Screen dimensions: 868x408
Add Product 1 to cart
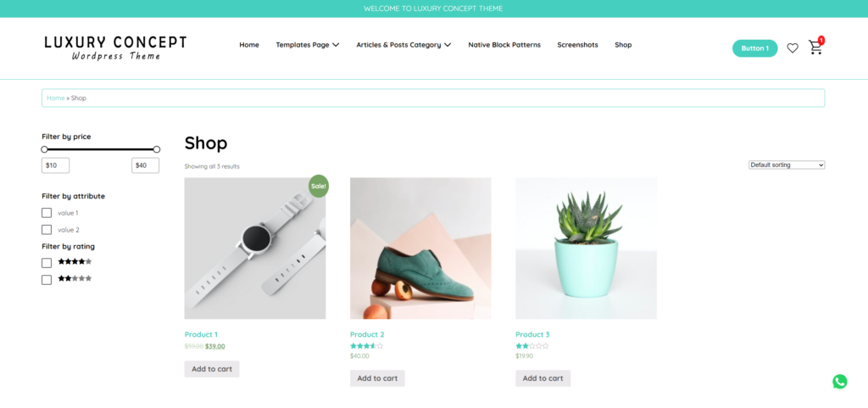pos(212,369)
